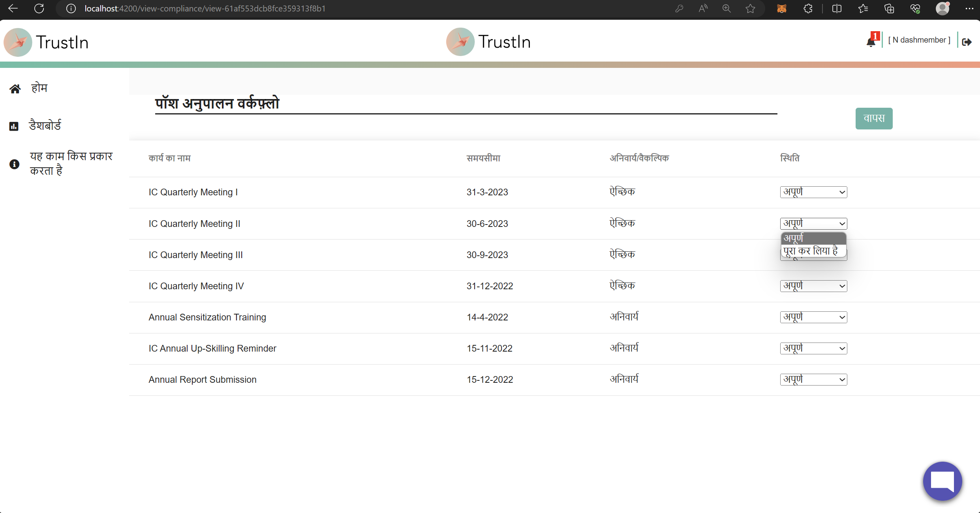980x513 pixels.
Task: Sign out using the logout icon
Action: (x=967, y=41)
